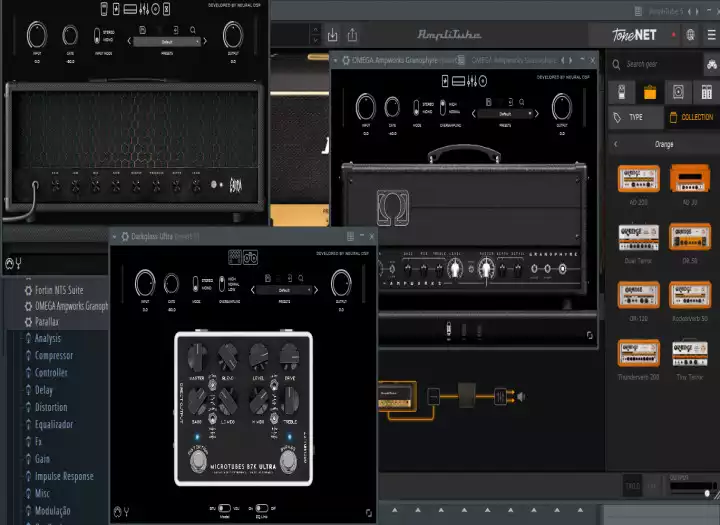
Task: Click the binoculars browse icon
Action: (x=712, y=65)
